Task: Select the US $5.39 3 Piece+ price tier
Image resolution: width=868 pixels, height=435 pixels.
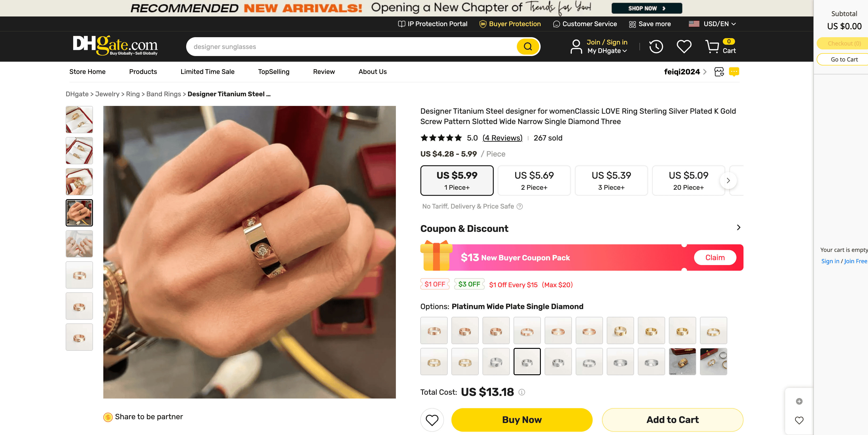Action: tap(611, 180)
